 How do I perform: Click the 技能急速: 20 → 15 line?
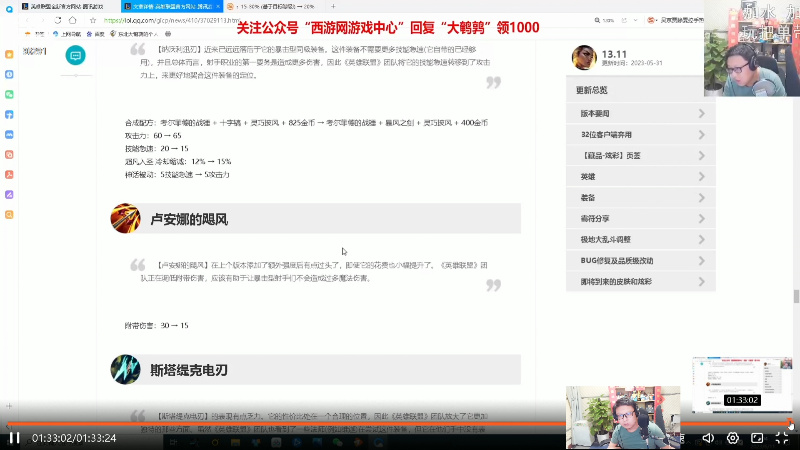157,148
